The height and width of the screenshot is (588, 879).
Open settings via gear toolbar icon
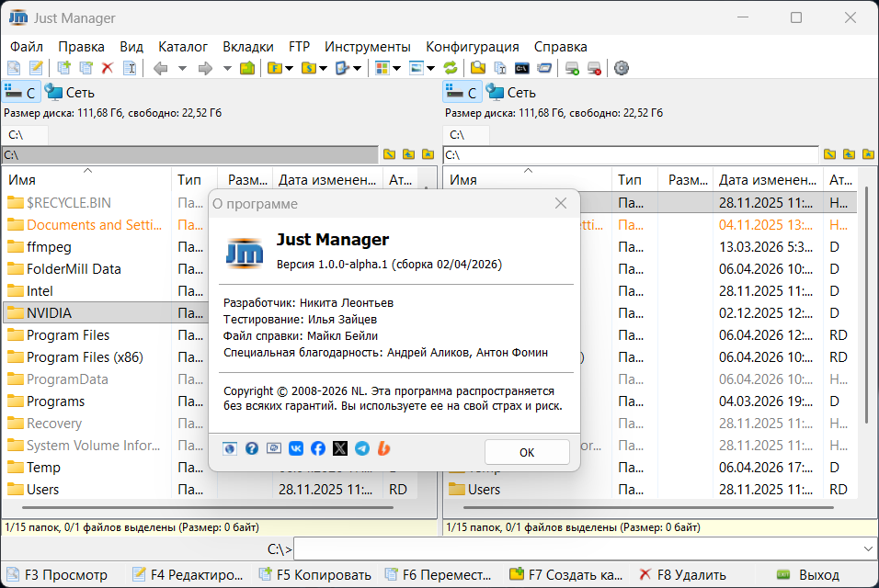click(x=622, y=68)
